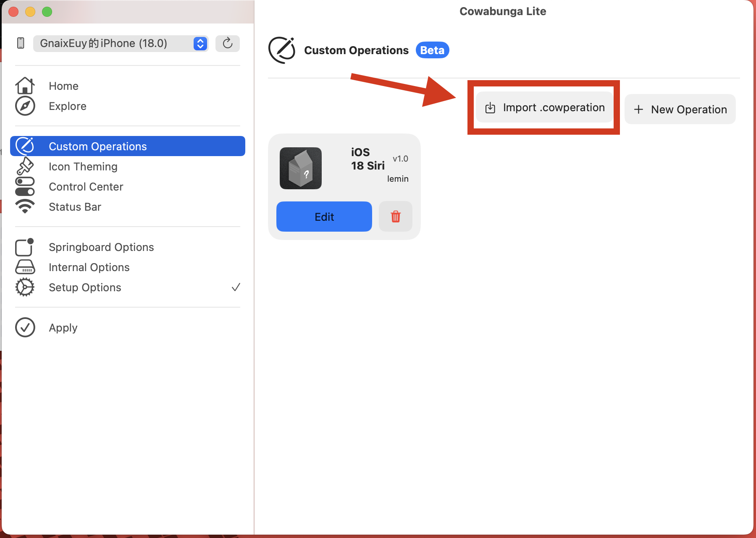Delete the iOS 18 Siri operation
Viewport: 756px width, 538px height.
(x=395, y=217)
